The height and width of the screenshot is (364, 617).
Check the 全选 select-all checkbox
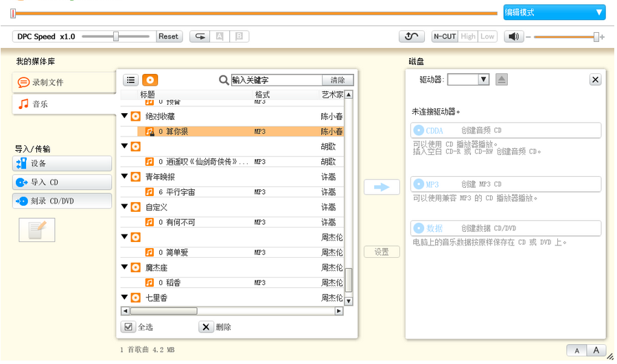pos(128,327)
